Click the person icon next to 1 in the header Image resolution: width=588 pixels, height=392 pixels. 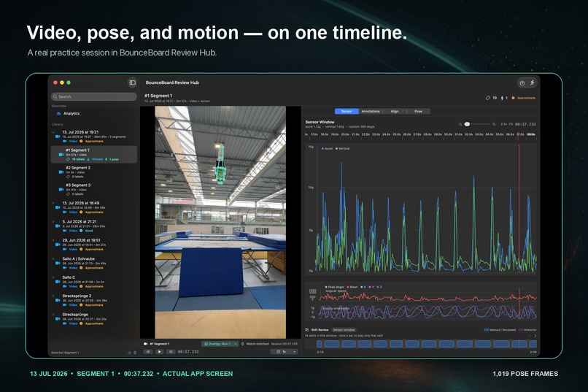(502, 98)
